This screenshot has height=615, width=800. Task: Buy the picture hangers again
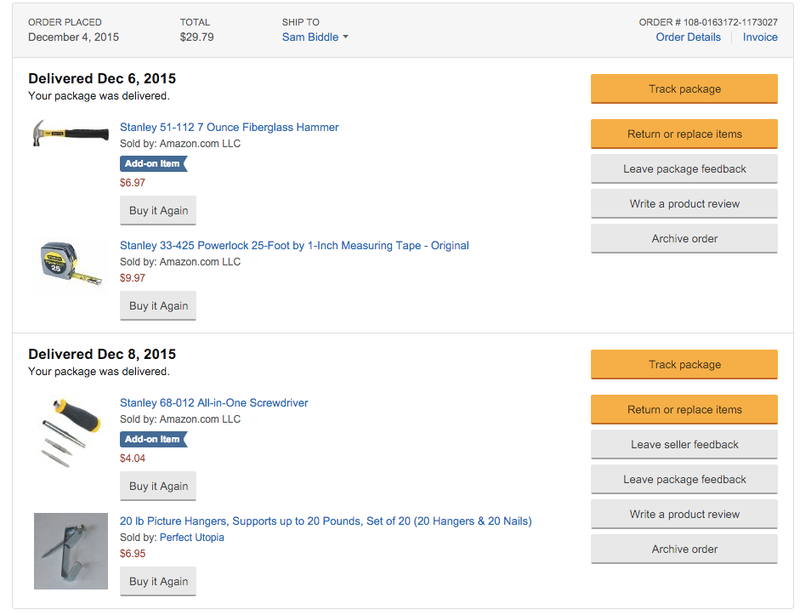158,581
